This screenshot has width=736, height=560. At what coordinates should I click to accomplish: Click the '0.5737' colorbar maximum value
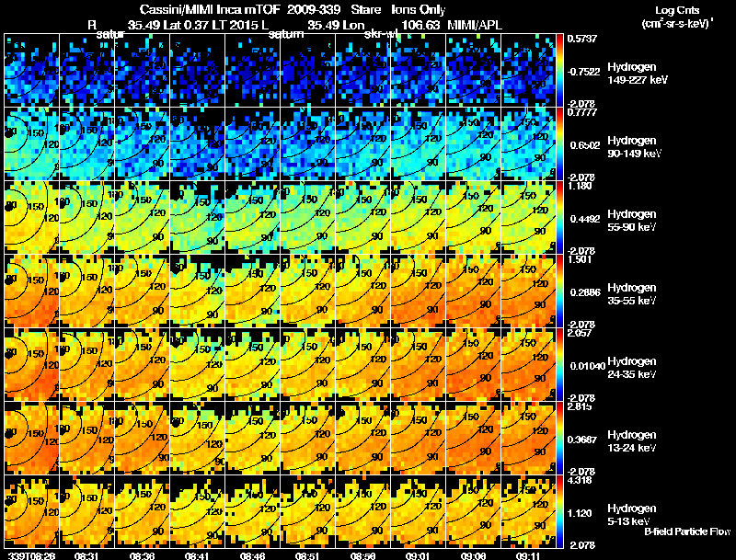(582, 39)
